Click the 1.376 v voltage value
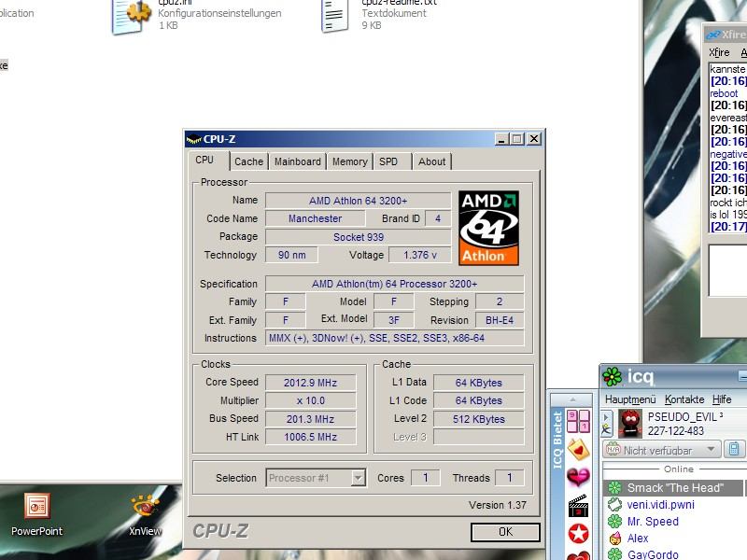 point(419,255)
